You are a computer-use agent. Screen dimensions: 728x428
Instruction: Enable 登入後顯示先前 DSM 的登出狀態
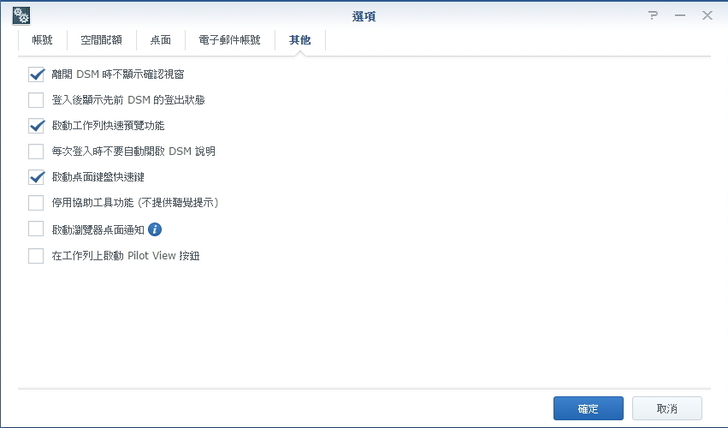[36, 100]
